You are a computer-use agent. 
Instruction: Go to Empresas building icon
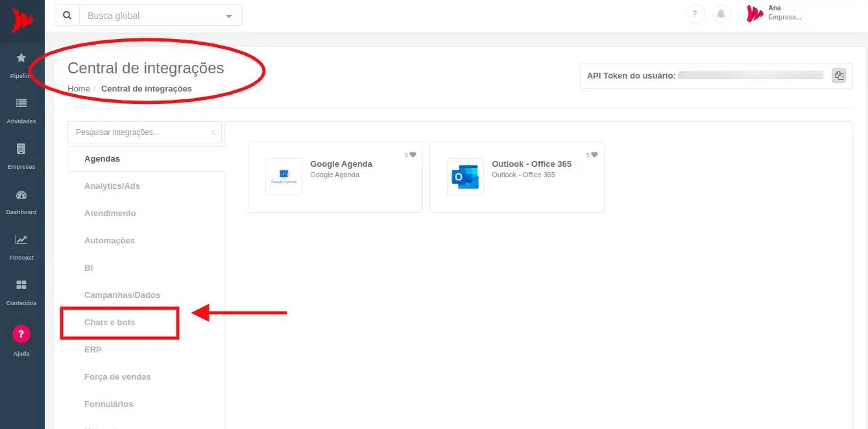[x=21, y=149]
